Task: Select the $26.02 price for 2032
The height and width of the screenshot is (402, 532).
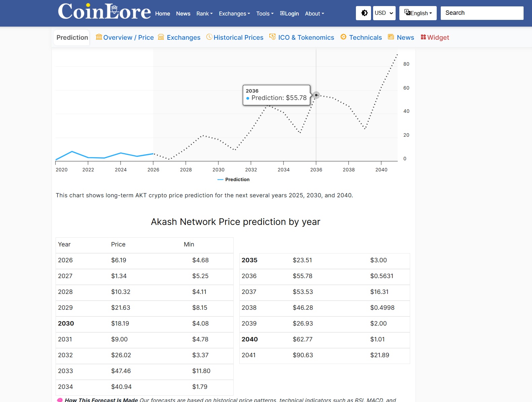Action: point(121,355)
